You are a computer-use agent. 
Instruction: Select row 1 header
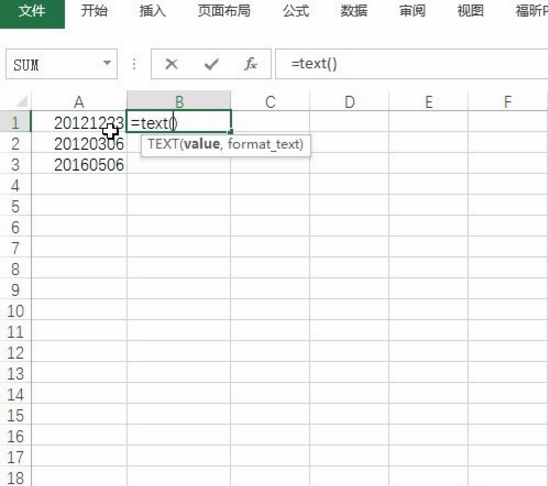[15, 122]
